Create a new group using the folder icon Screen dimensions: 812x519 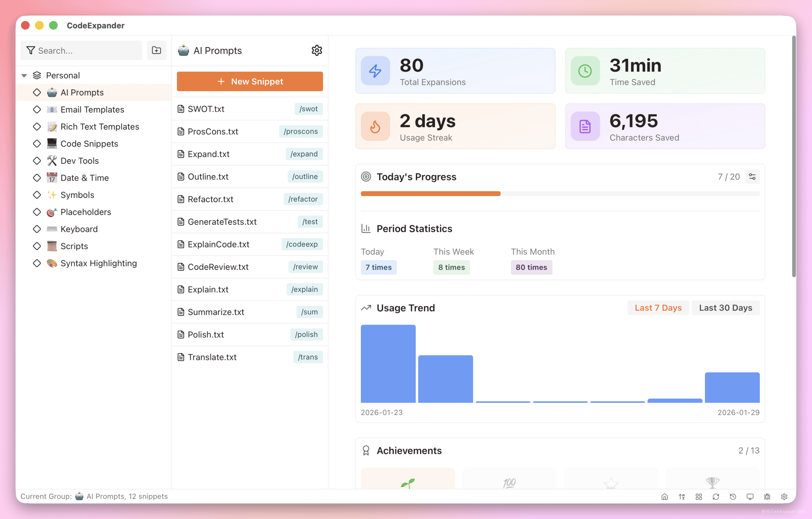(156, 50)
